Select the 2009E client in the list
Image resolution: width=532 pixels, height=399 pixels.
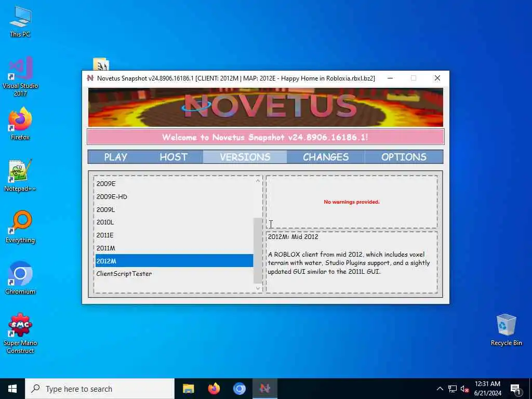pos(174,183)
